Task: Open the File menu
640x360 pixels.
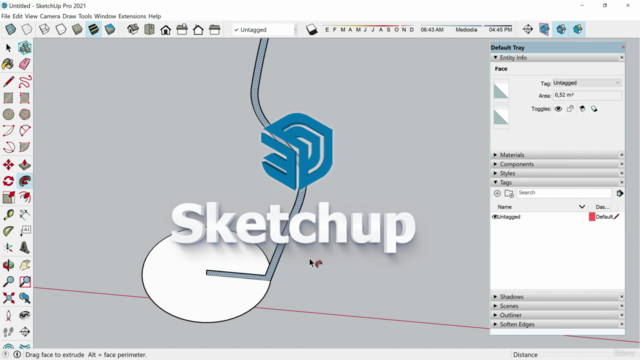Action: click(6, 16)
